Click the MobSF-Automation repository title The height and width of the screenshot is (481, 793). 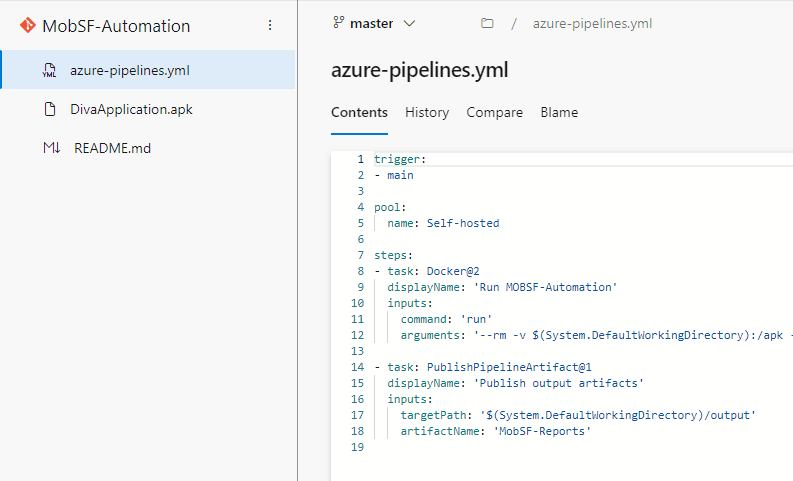point(116,26)
